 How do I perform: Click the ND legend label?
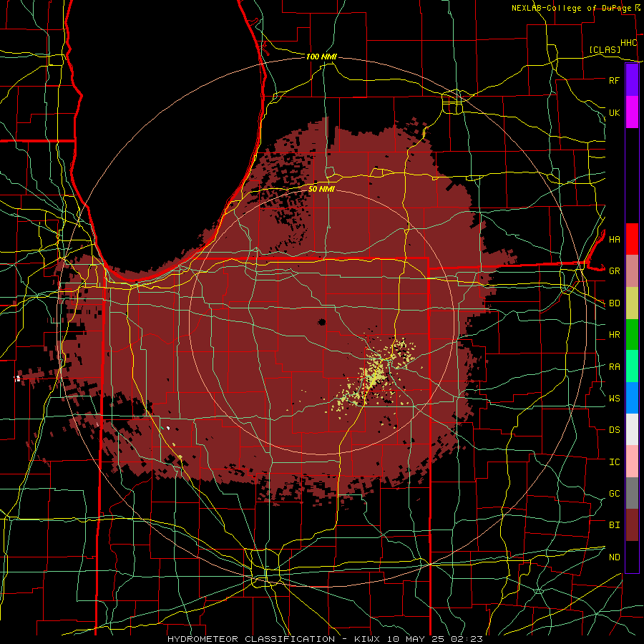pyautogui.click(x=614, y=557)
